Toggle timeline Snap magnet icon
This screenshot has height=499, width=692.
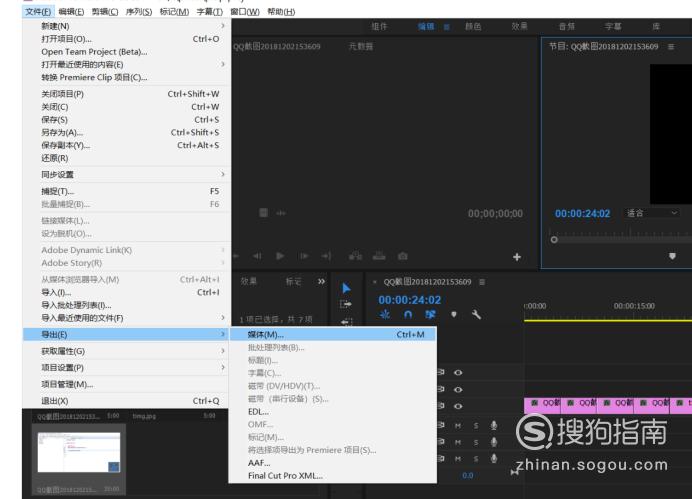click(x=408, y=315)
